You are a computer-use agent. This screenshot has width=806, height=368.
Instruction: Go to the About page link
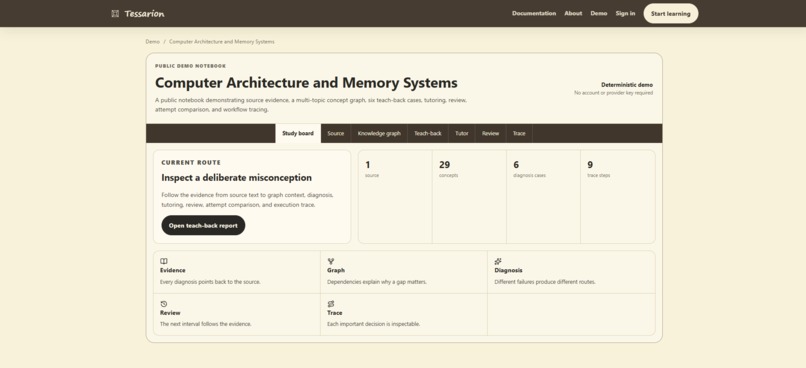(x=573, y=13)
